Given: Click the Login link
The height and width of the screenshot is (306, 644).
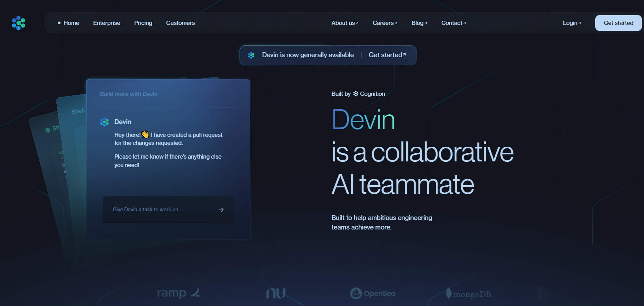Looking at the screenshot, I should pos(571,23).
